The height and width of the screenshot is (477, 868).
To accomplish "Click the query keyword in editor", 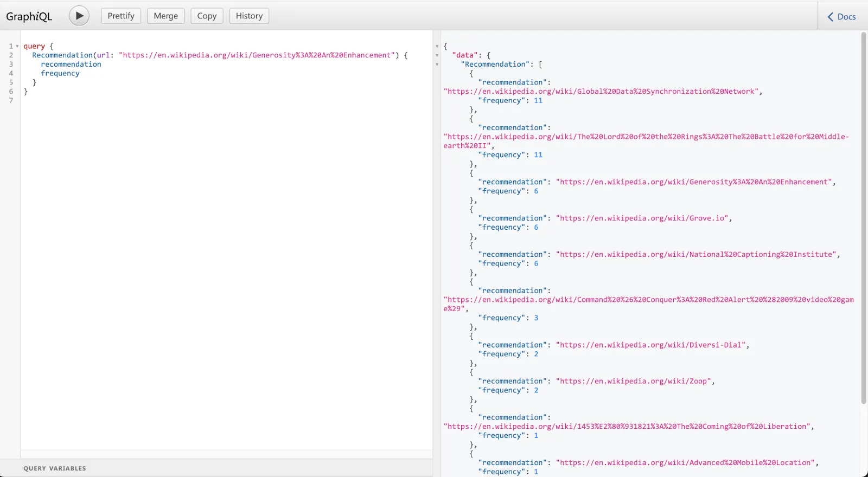I will coord(34,46).
